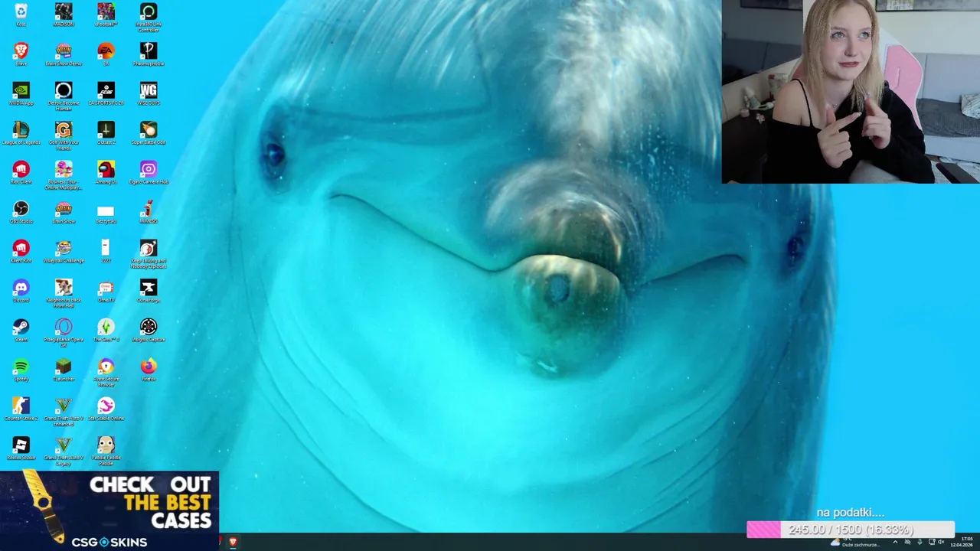Image resolution: width=980 pixels, height=551 pixels.
Task: Click the na podatki goal progress bar
Action: [851, 530]
